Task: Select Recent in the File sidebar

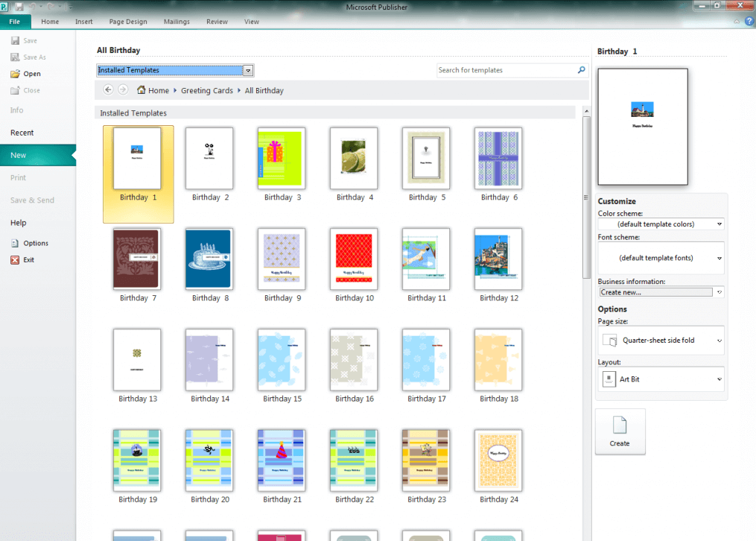Action: click(x=22, y=133)
